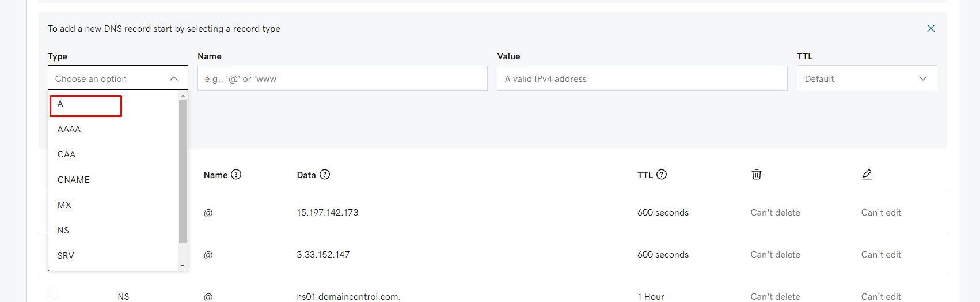Tick the checkbox for the NS record row
The width and height of the screenshot is (980, 302).
[x=54, y=292]
